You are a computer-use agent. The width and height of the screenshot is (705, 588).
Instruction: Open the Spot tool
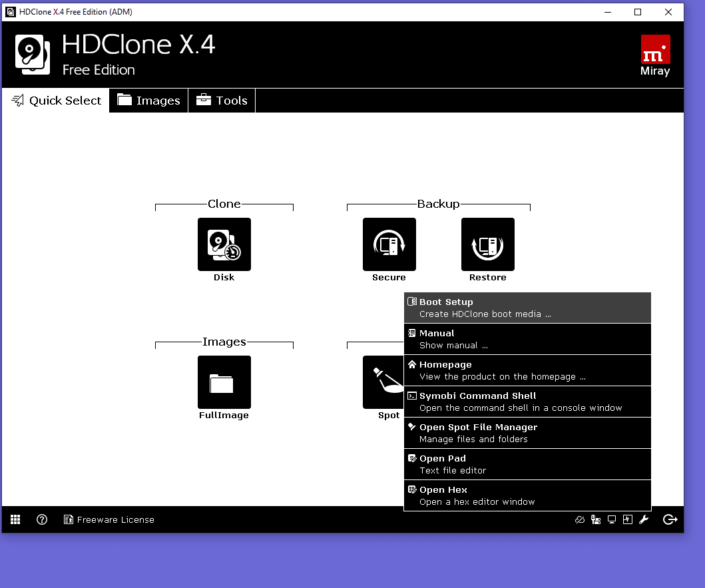[383, 382]
